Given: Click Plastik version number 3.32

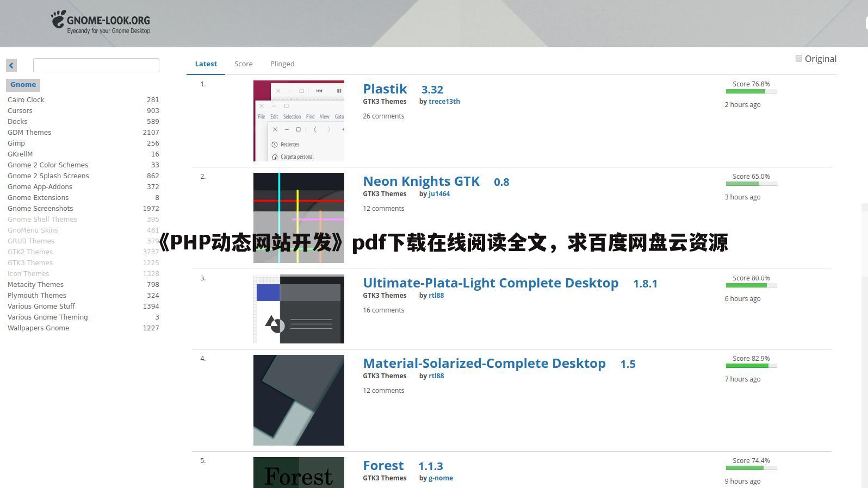Looking at the screenshot, I should 432,90.
